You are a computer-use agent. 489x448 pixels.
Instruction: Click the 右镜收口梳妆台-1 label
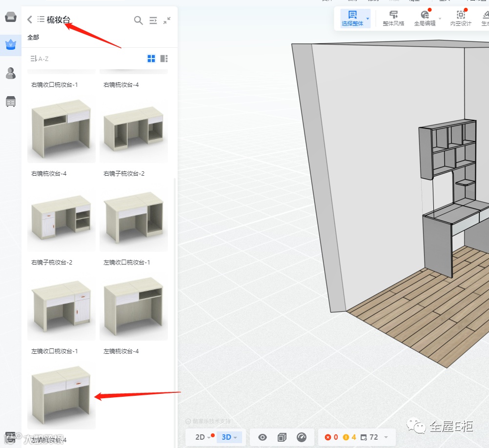point(55,85)
